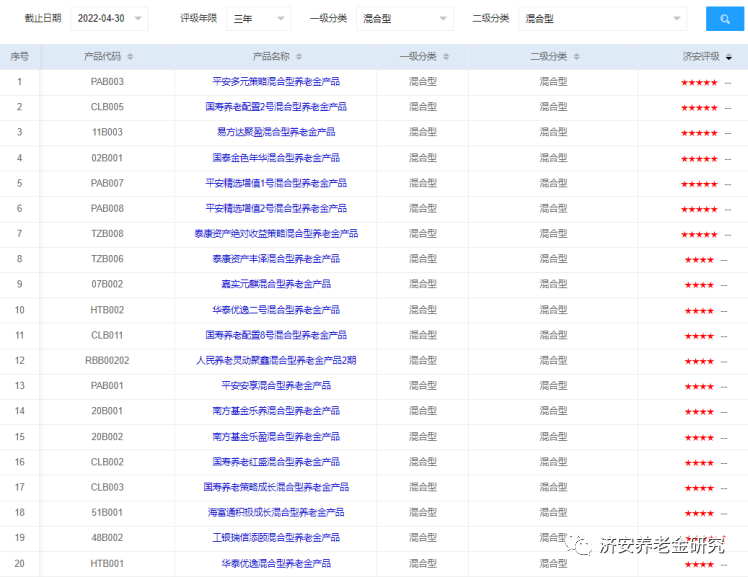Open 海富通积极成长混合型养老金产品 link
Screen dimensions: 748x577
click(276, 513)
